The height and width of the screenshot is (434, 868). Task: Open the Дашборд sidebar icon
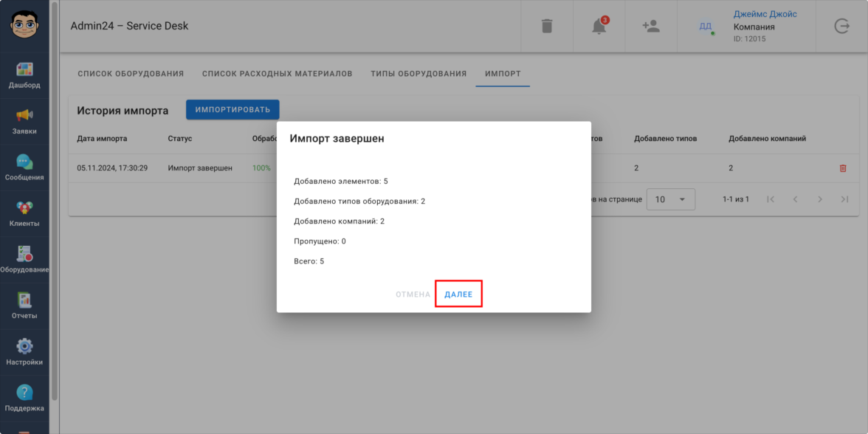[24, 69]
